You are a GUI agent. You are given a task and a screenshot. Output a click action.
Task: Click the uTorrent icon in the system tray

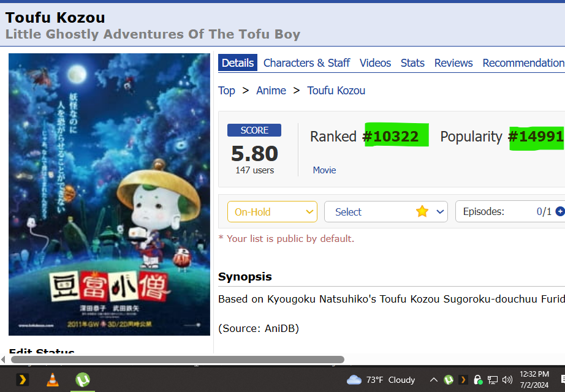(449, 380)
